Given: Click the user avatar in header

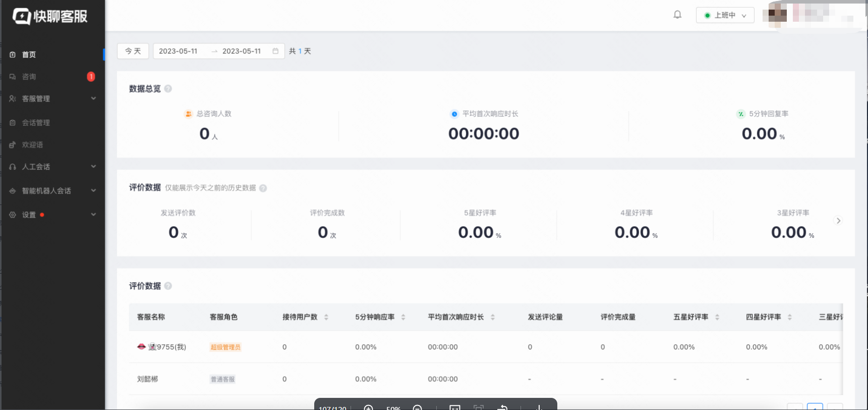Looking at the screenshot, I should point(777,14).
